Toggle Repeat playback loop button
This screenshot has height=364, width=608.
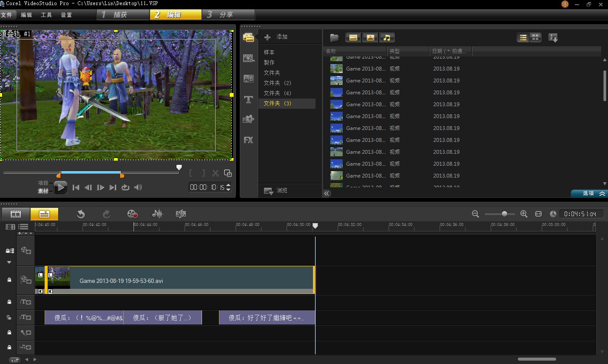(x=125, y=187)
